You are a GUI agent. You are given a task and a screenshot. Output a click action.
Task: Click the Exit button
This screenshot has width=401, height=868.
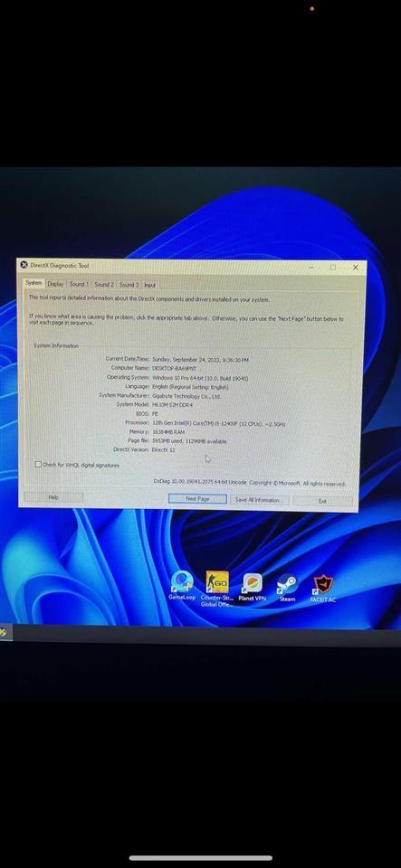tap(322, 501)
